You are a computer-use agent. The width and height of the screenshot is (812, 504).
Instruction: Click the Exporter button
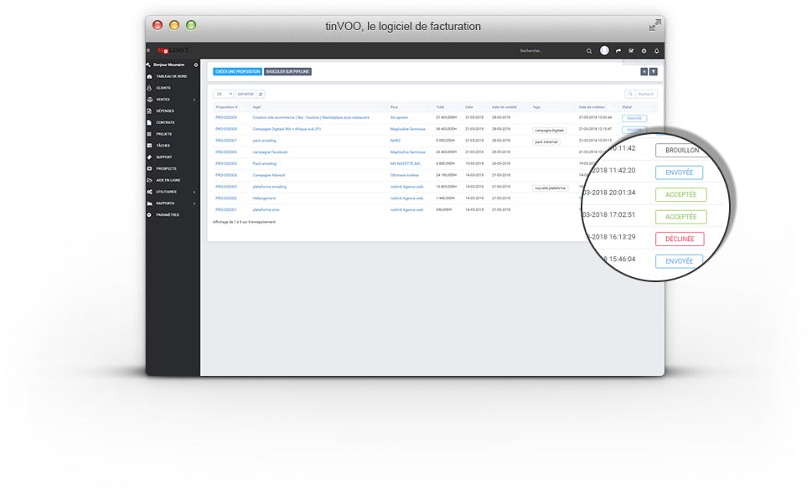pos(246,94)
